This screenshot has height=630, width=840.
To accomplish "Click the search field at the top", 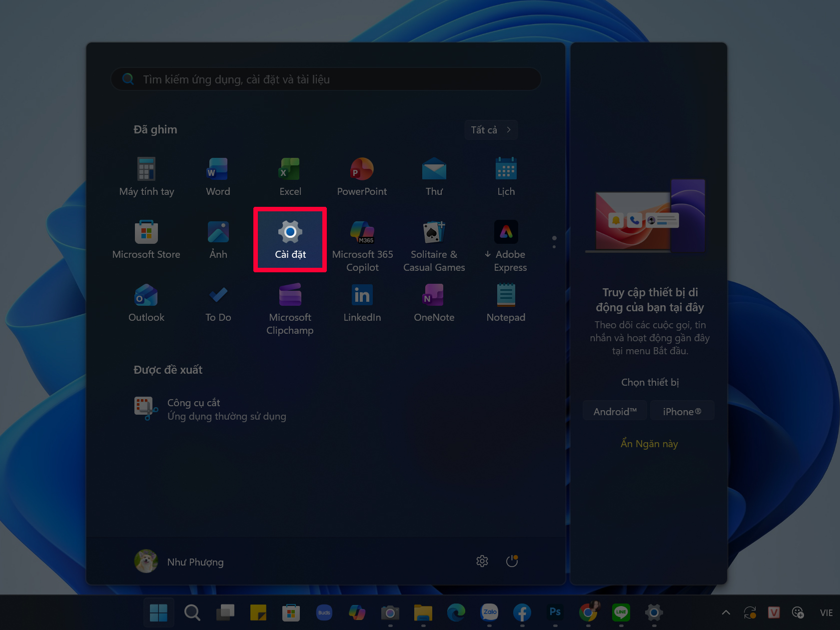I will coord(325,79).
